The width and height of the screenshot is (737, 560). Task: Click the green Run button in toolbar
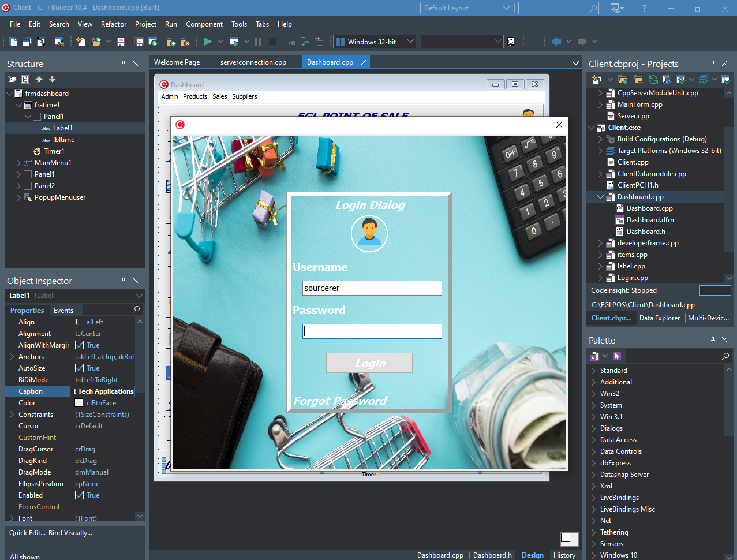tap(208, 42)
